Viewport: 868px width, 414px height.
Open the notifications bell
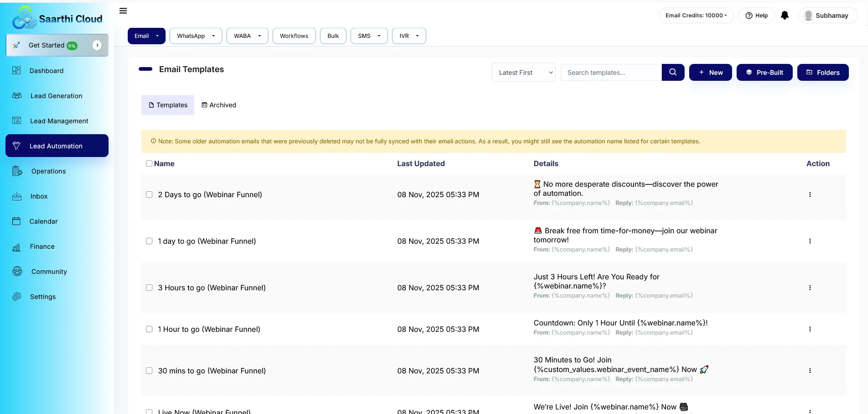pyautogui.click(x=785, y=16)
